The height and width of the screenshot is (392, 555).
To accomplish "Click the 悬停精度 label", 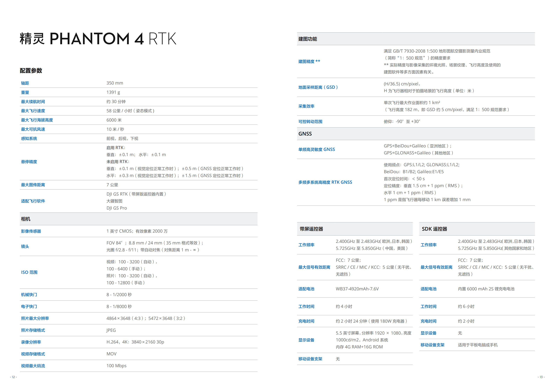I will 29,162.
